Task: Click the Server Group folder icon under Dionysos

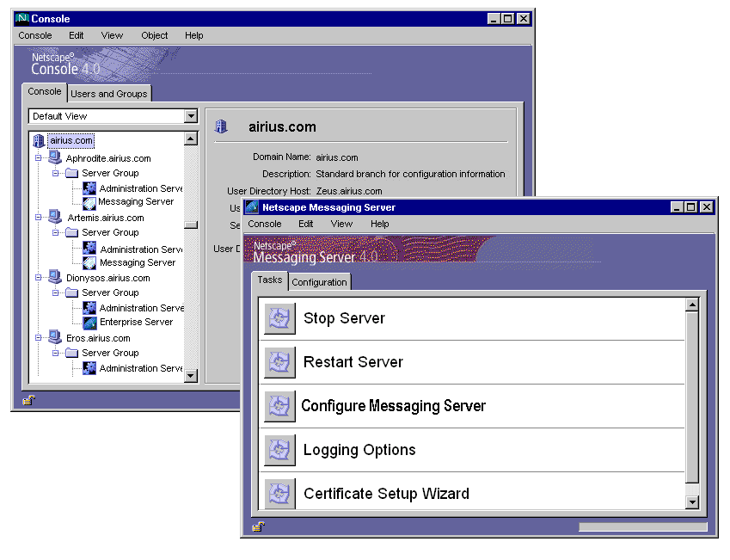Action: pyautogui.click(x=71, y=292)
